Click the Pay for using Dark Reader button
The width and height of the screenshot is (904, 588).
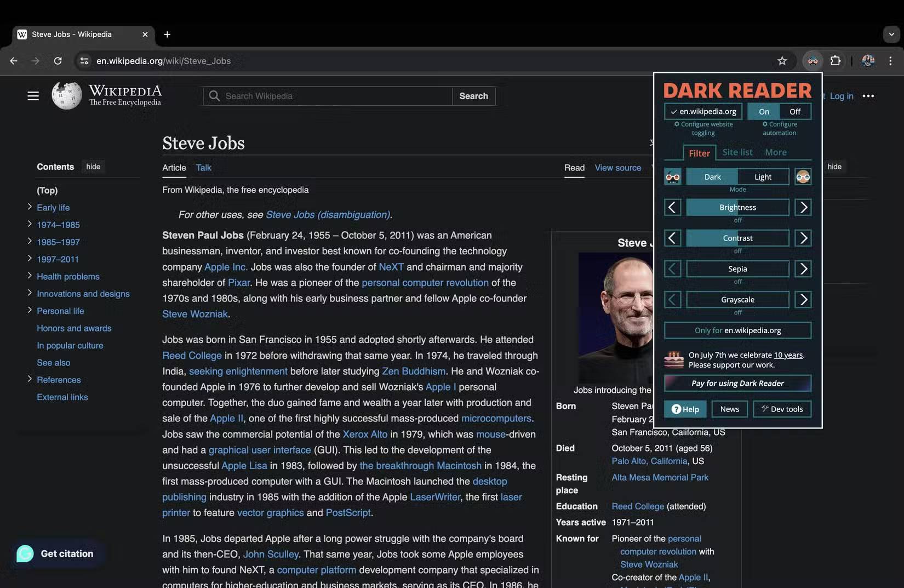coord(737,383)
